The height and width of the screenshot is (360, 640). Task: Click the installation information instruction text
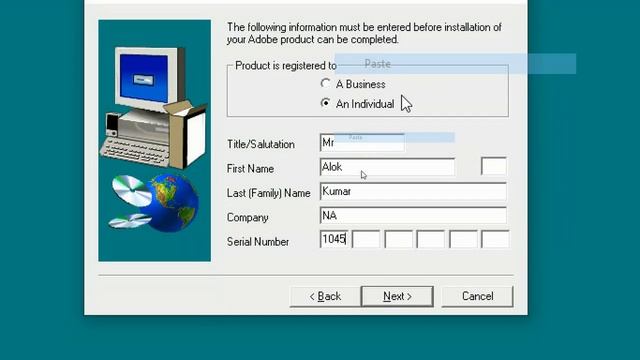[364, 33]
